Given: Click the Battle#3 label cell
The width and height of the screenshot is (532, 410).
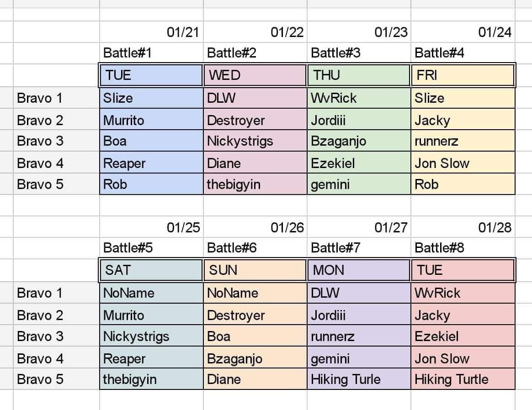Looking at the screenshot, I should point(359,53).
